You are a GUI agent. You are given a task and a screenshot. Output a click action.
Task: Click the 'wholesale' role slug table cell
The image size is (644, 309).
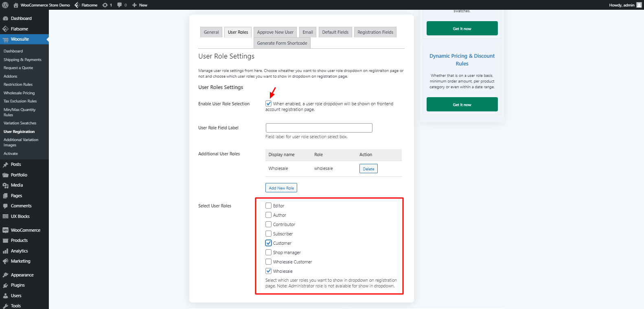pos(324,168)
